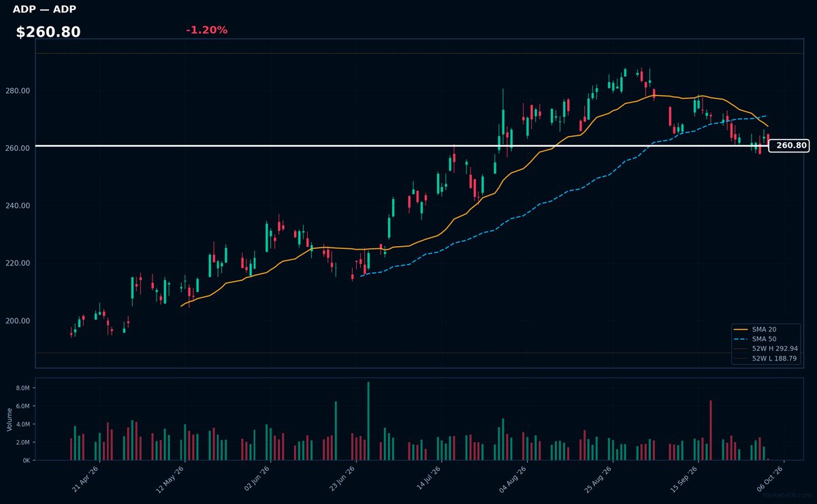Click the 280.00 price axis label
The image size is (817, 504).
click(x=19, y=91)
